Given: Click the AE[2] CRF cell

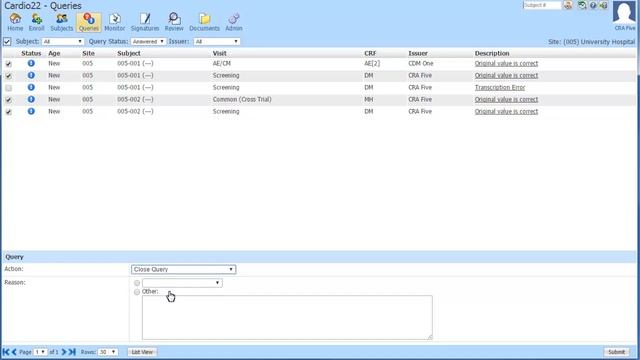Looking at the screenshot, I should (x=372, y=64).
